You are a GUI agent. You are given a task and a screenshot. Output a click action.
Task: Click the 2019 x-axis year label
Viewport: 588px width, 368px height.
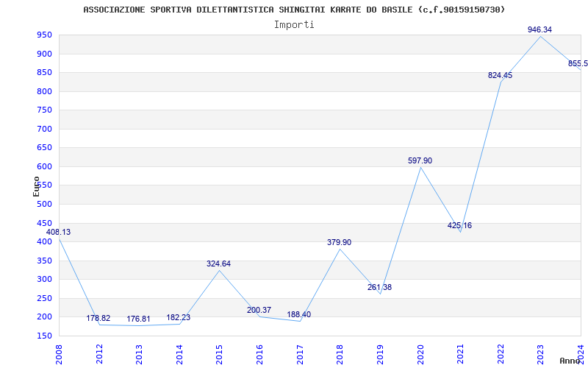click(x=380, y=354)
